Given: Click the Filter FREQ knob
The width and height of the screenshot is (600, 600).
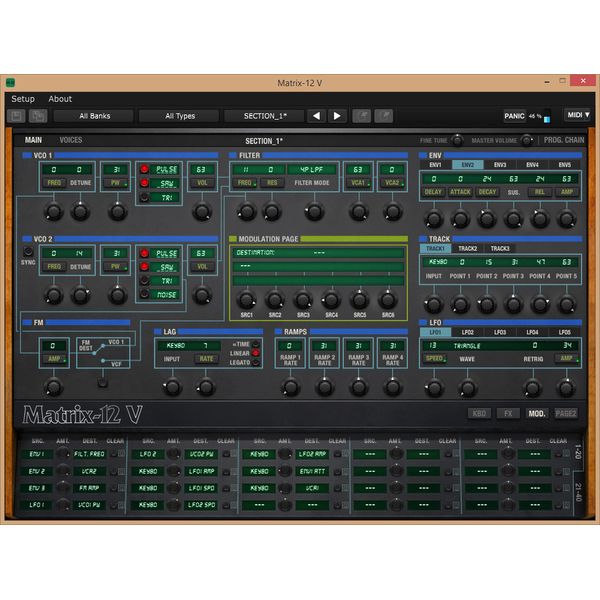Looking at the screenshot, I should pyautogui.click(x=247, y=212).
